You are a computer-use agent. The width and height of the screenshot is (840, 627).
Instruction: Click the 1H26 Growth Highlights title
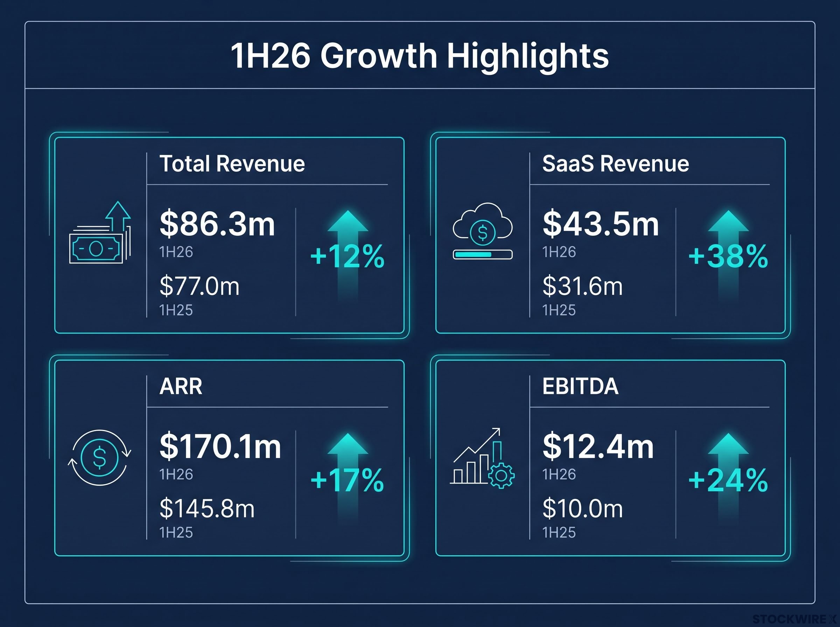[420, 56]
